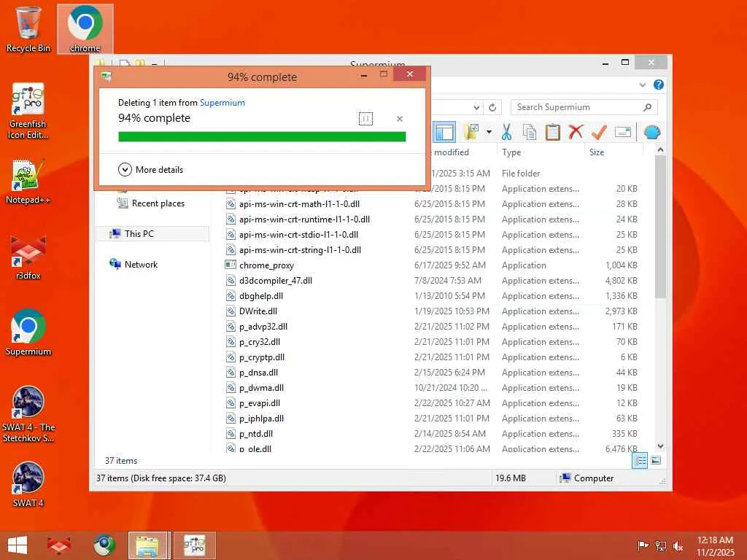Click the red X Delete toolbar icon
The height and width of the screenshot is (560, 747).
click(x=576, y=132)
